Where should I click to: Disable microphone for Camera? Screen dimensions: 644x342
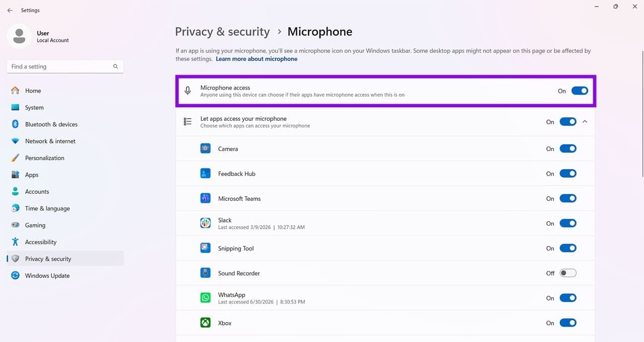coord(568,149)
